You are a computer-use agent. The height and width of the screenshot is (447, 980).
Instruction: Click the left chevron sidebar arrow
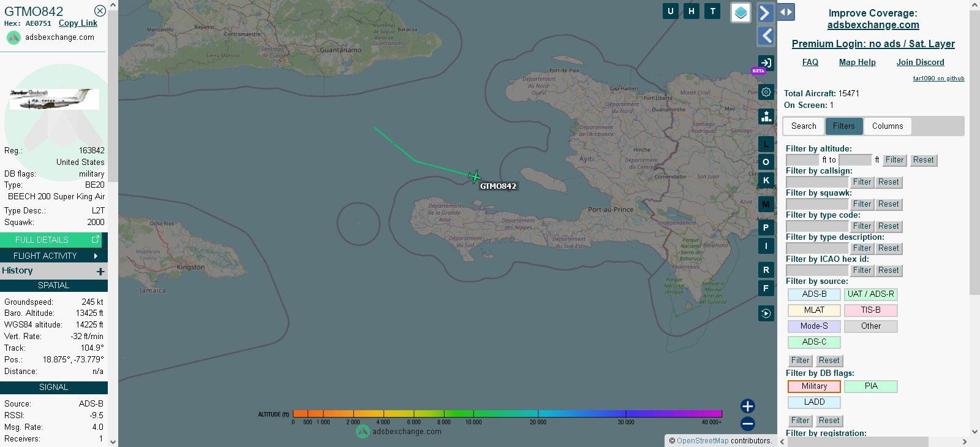click(x=766, y=36)
